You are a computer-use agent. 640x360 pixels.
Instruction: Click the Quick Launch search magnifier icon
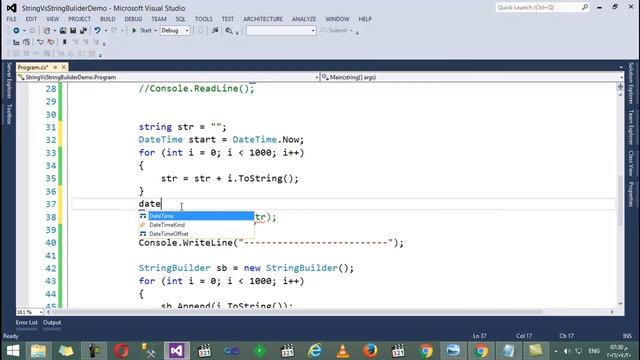pyautogui.click(x=585, y=7)
